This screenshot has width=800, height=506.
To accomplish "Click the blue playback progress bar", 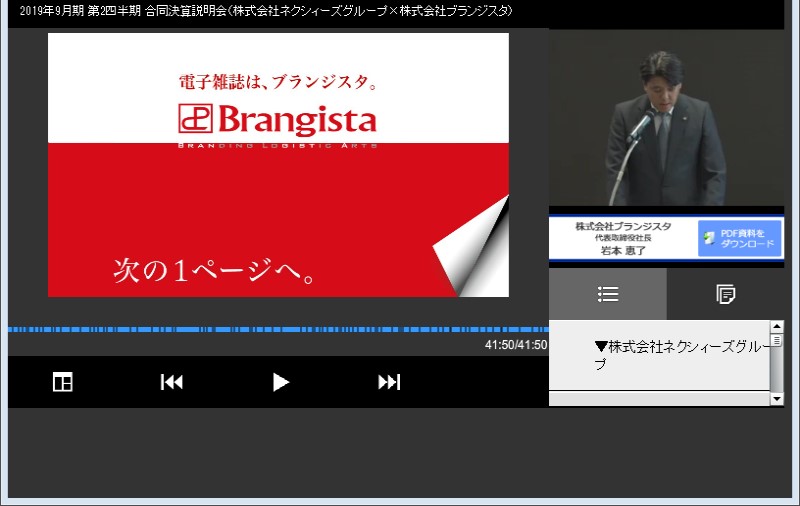I will pyautogui.click(x=278, y=330).
